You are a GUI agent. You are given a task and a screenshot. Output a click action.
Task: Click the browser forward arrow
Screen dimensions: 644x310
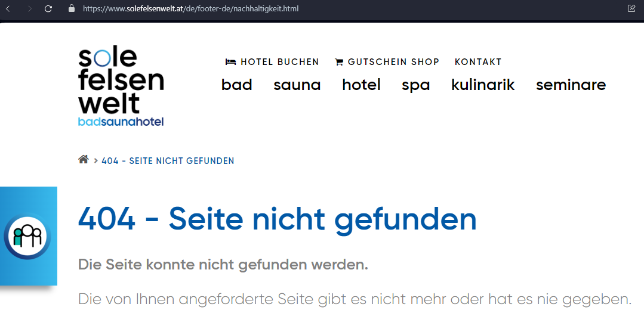[x=29, y=8]
